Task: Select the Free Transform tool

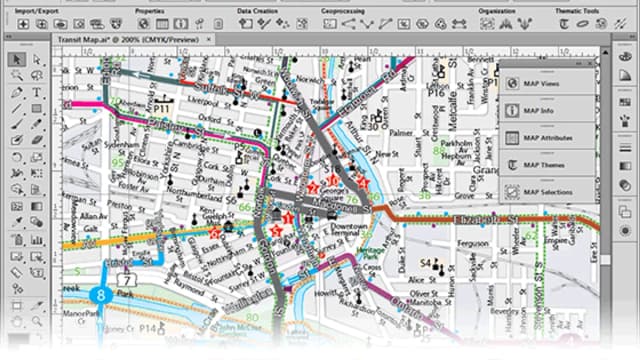Action: pos(37,173)
